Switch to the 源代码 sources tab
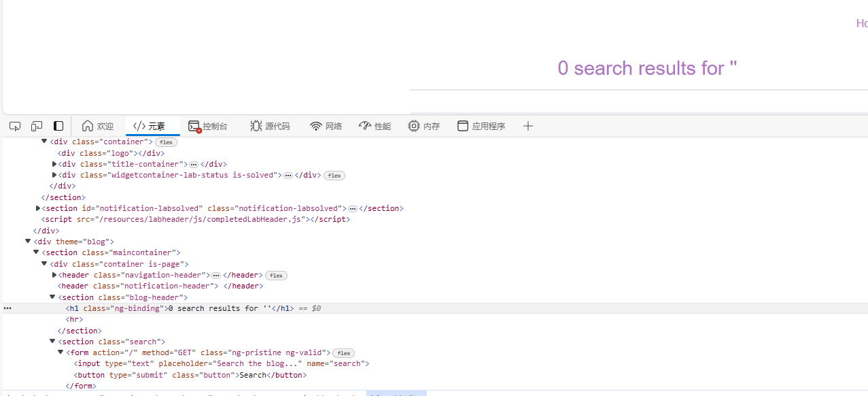 (x=270, y=126)
